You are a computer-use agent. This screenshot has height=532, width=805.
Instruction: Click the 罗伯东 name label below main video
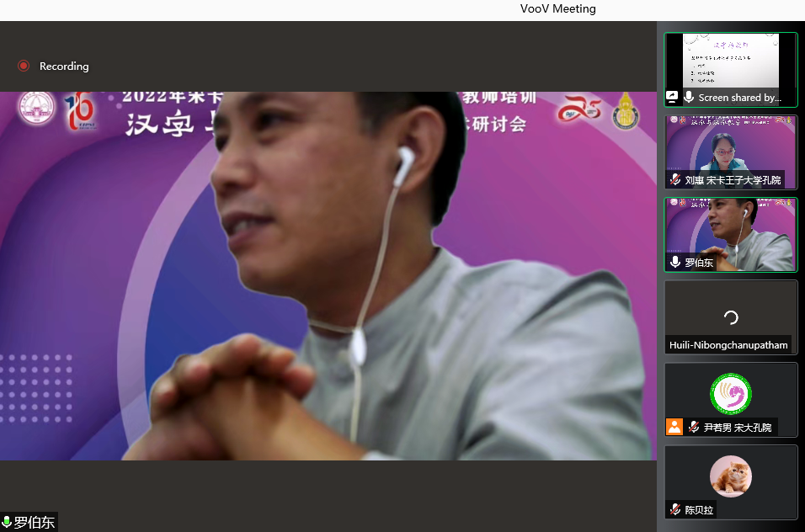click(35, 522)
